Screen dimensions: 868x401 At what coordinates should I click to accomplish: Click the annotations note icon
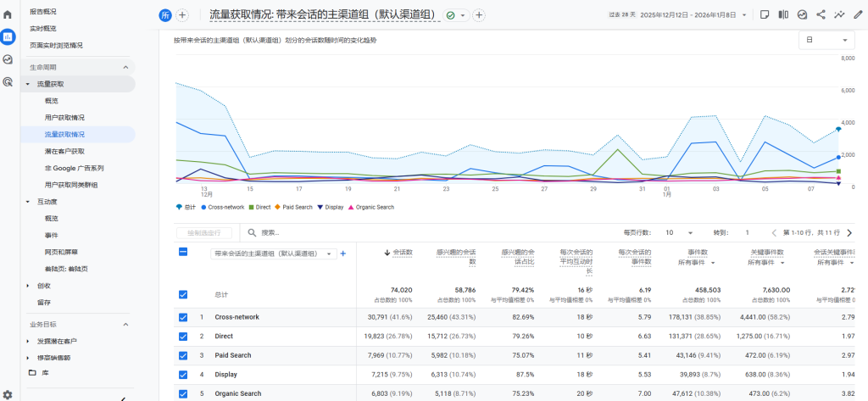click(x=764, y=14)
